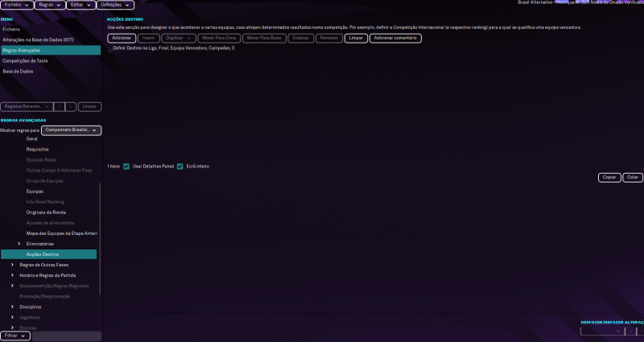Toggle the Ecrã inteiro checkbox
The width and height of the screenshot is (644, 342).
coord(180,167)
